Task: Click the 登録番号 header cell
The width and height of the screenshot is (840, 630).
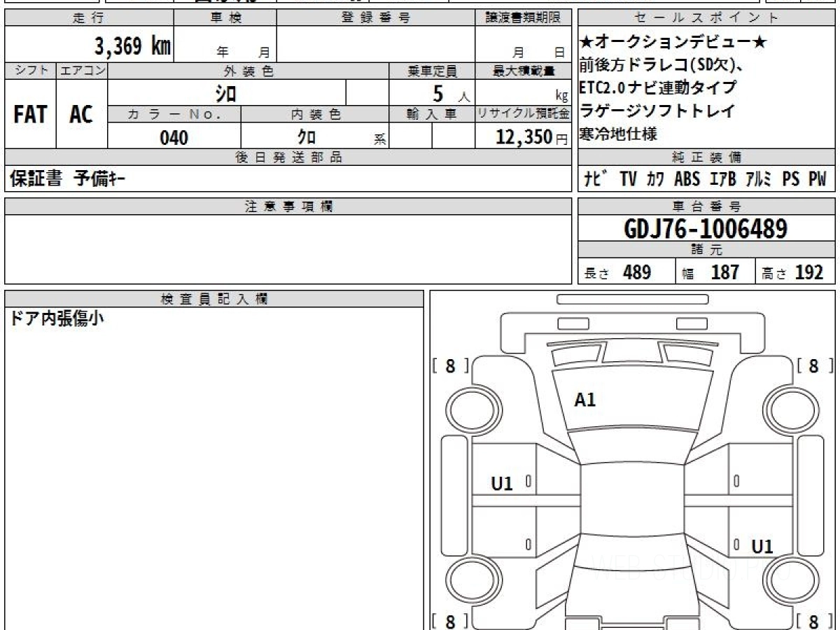Action: (x=376, y=18)
